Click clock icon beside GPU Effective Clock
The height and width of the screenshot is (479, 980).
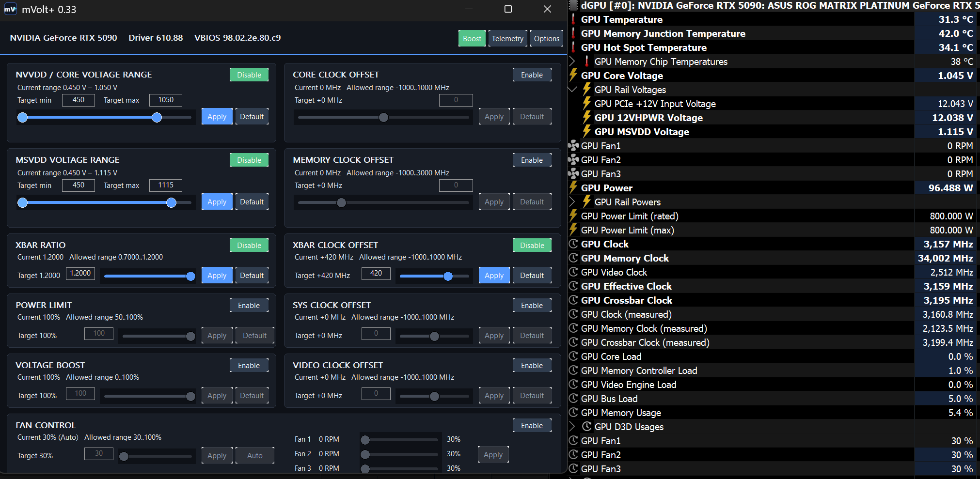tap(573, 286)
